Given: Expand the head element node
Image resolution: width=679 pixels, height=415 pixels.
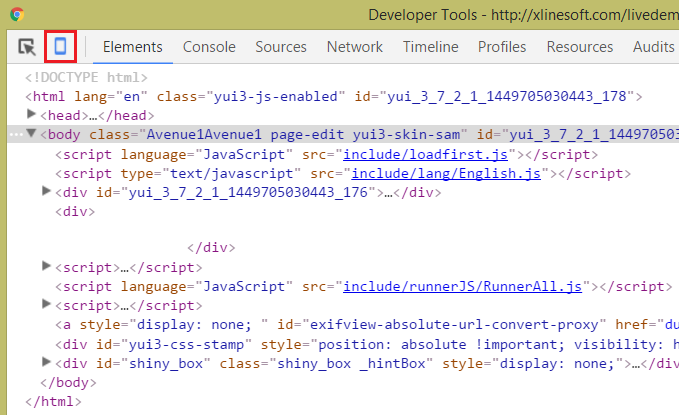Looking at the screenshot, I should (31, 114).
